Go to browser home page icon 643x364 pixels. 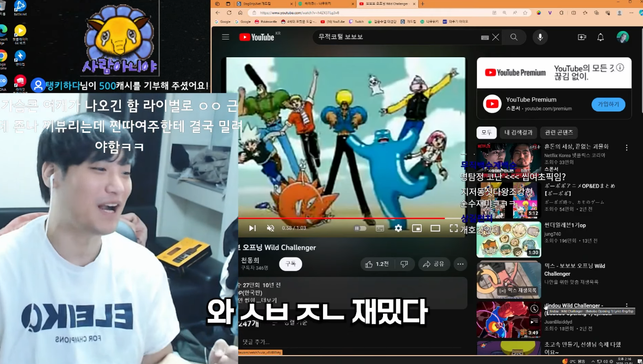point(241,13)
